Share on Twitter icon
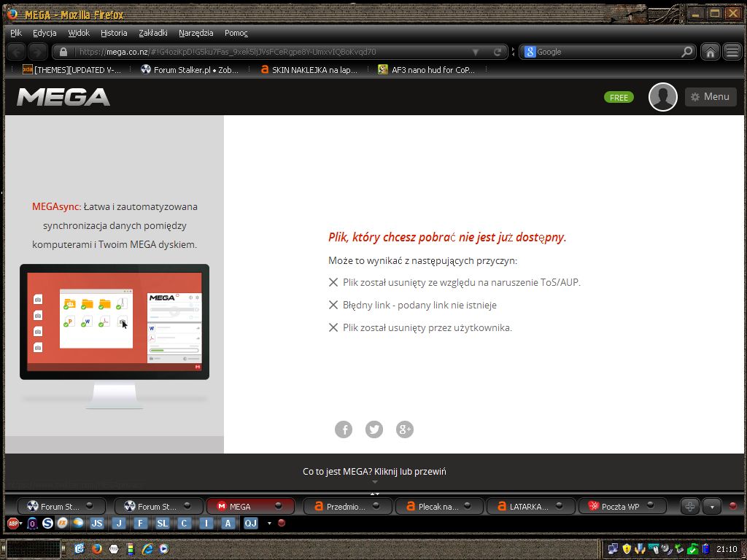747x560 pixels. point(374,429)
